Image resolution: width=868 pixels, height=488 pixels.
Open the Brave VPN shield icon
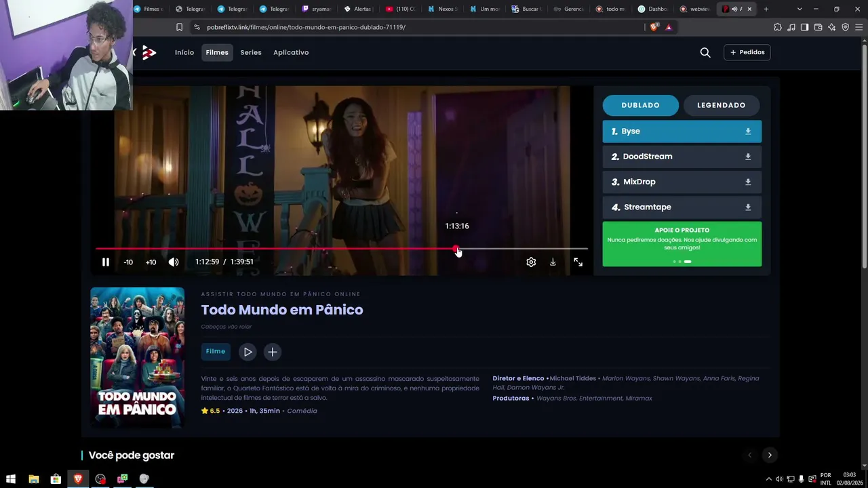point(845,27)
